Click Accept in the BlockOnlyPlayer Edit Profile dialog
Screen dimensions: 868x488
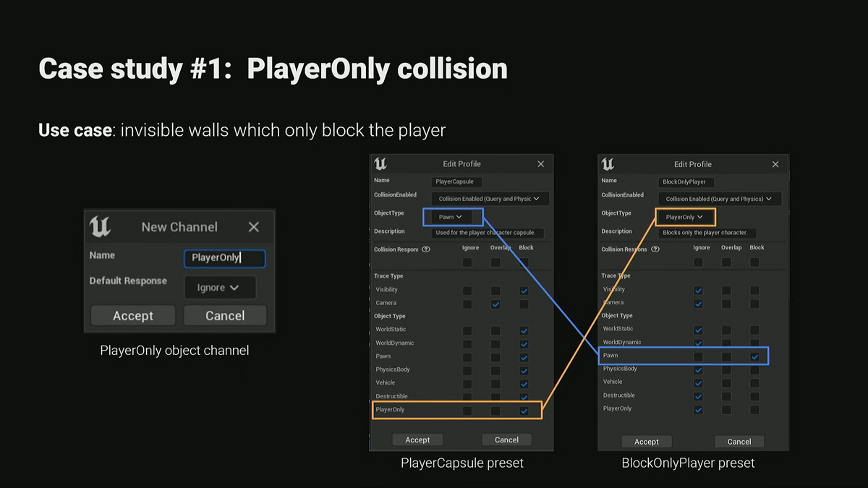[647, 441]
